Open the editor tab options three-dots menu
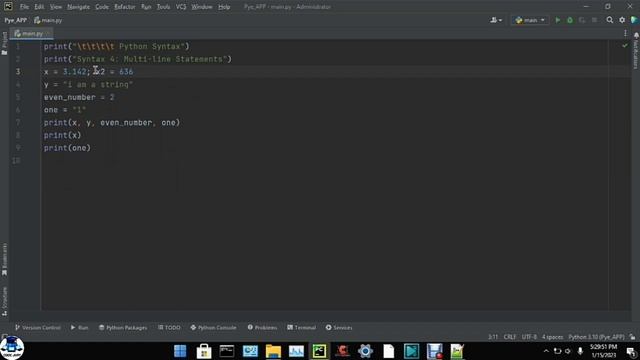 625,33
